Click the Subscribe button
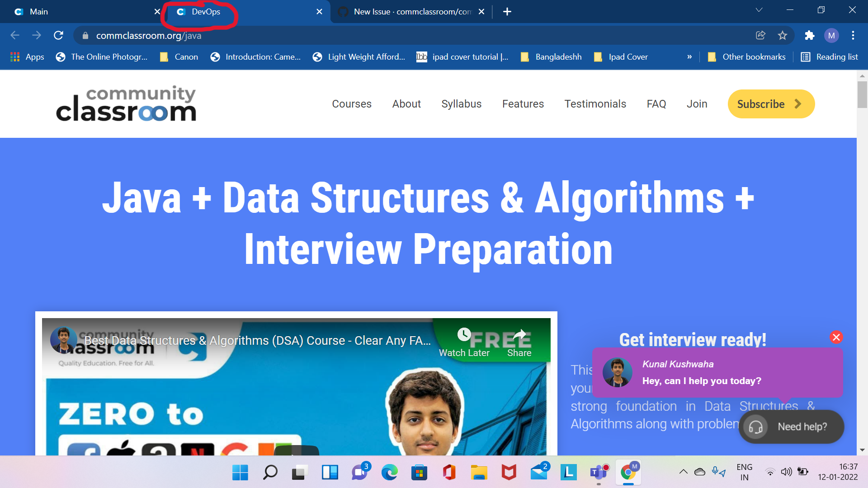The width and height of the screenshot is (868, 488). tap(771, 104)
